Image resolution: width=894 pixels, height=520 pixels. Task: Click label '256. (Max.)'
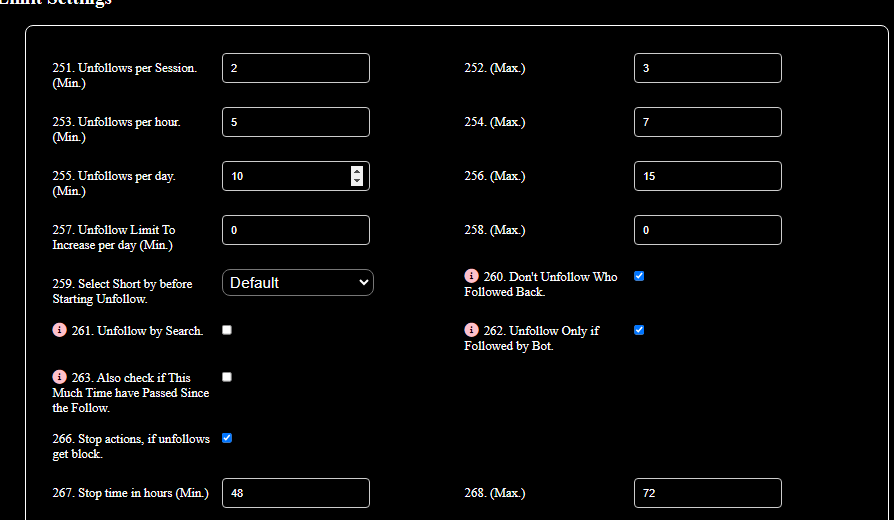coord(495,176)
